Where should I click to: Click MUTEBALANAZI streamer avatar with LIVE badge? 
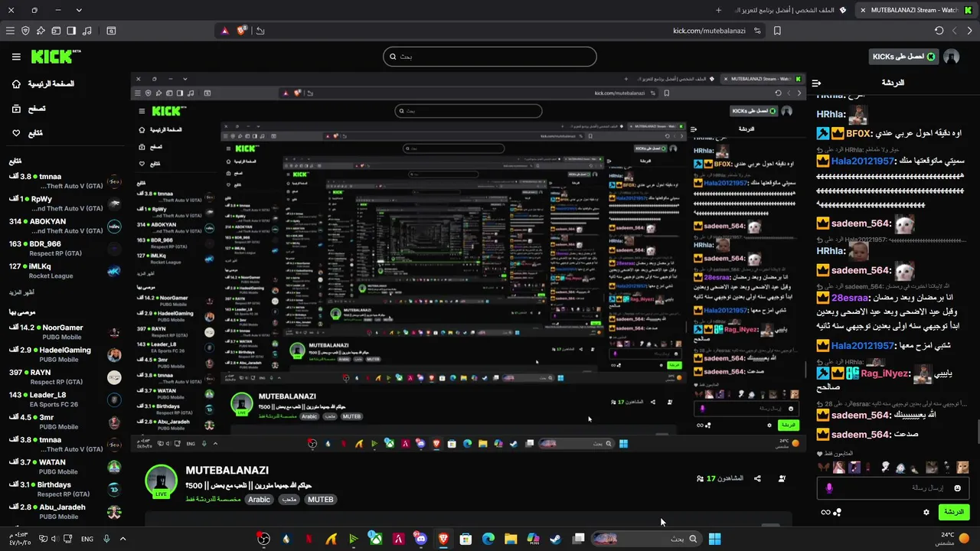pos(161,481)
